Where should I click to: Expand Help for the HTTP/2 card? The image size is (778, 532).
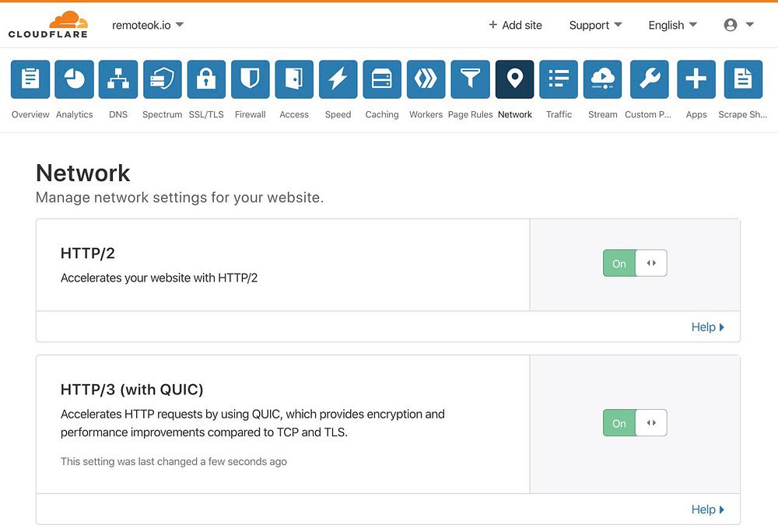tap(707, 327)
